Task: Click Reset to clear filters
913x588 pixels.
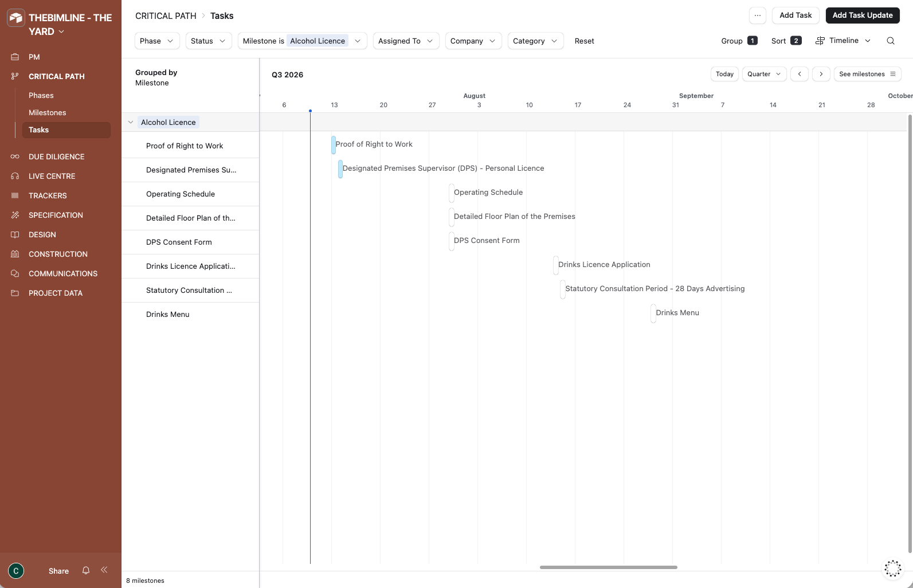Action: (x=584, y=41)
